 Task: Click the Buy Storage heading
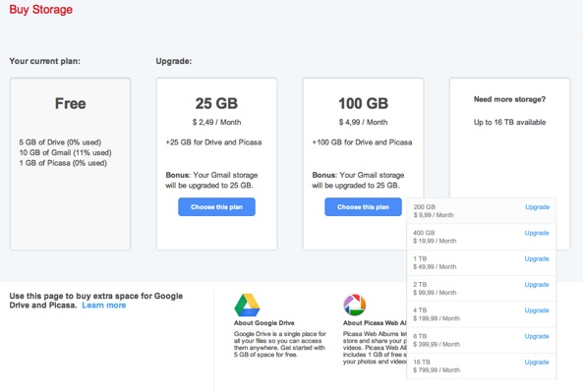[41, 10]
